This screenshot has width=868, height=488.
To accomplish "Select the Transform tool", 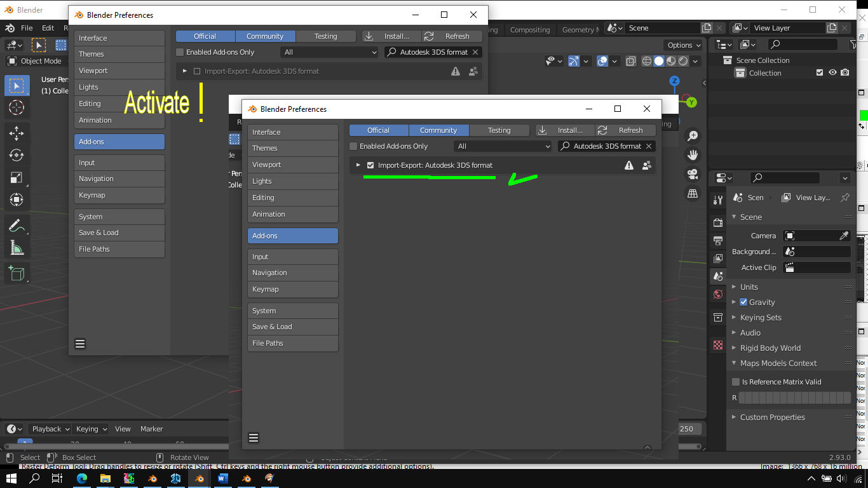I will (17, 200).
